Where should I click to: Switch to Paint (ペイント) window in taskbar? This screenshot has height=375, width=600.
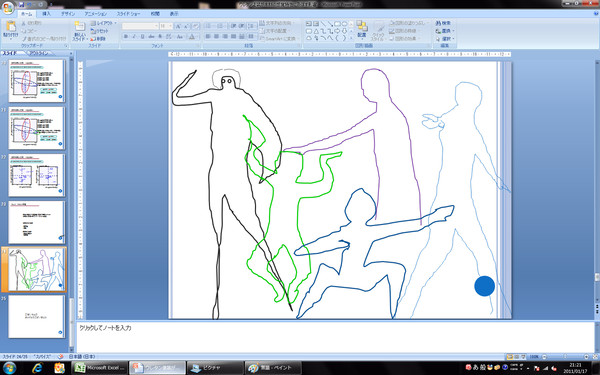pyautogui.click(x=273, y=368)
